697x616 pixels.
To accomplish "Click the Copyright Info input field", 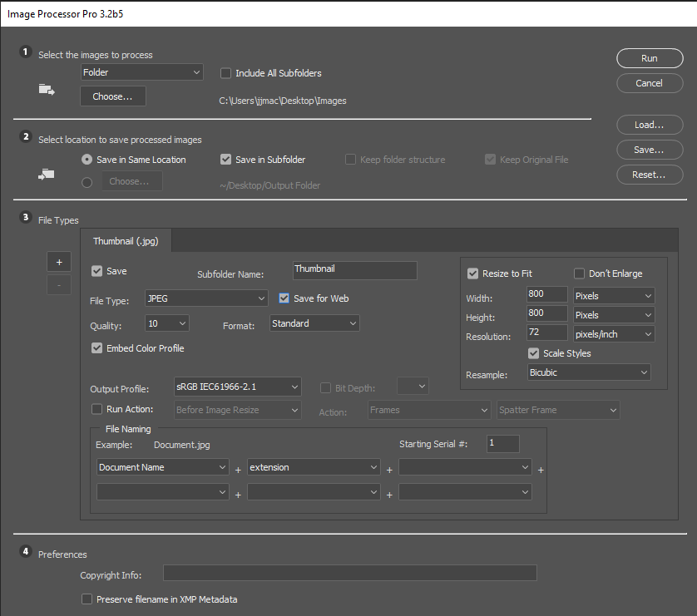I will 349,573.
